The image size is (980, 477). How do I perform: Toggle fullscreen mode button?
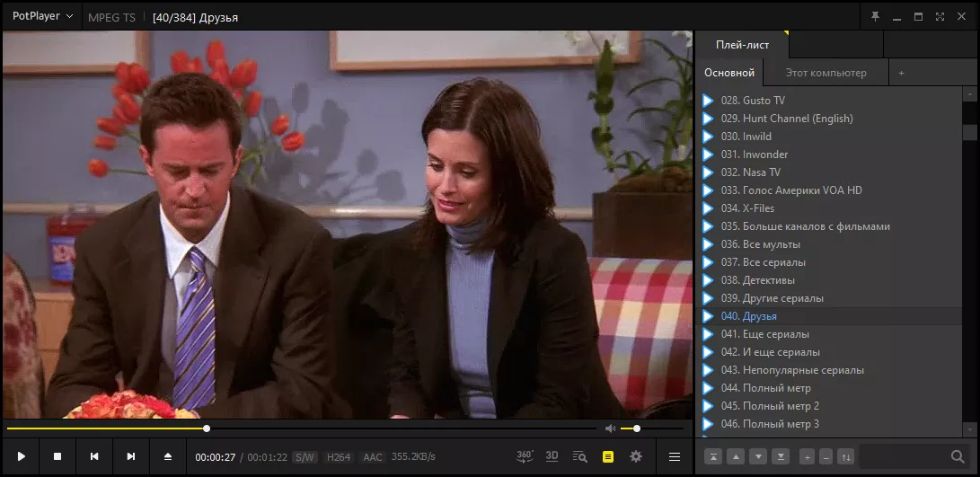pos(940,17)
